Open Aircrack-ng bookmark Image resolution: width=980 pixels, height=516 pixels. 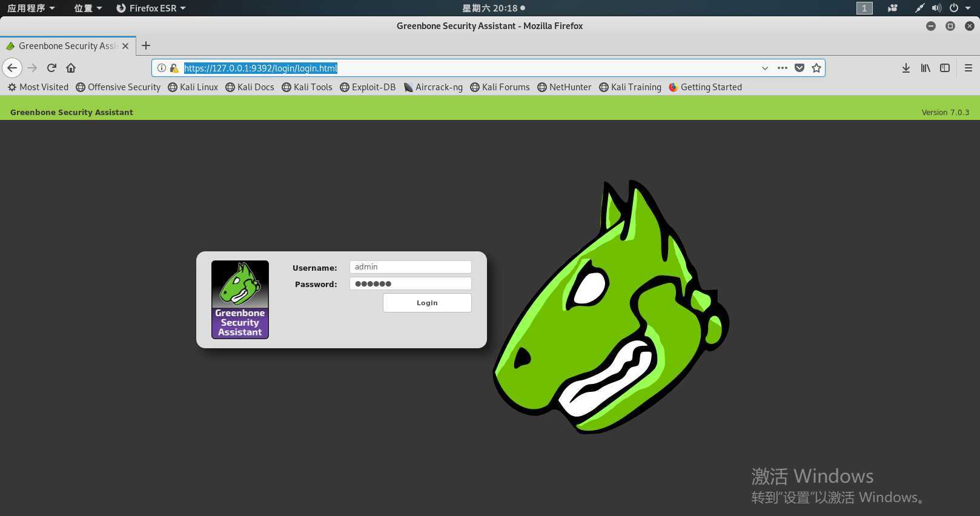433,87
